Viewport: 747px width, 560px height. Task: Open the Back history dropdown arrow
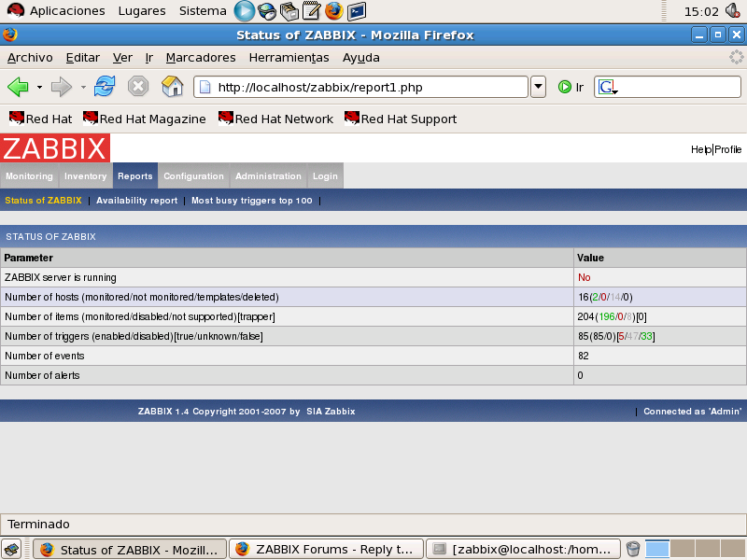tap(39, 87)
